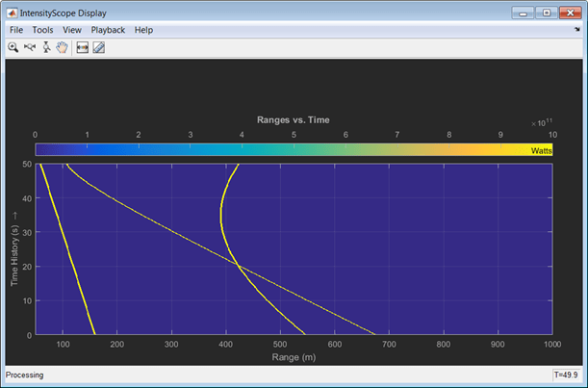Click the time axis tick label 50
This screenshot has height=388, width=588.
[x=27, y=165]
